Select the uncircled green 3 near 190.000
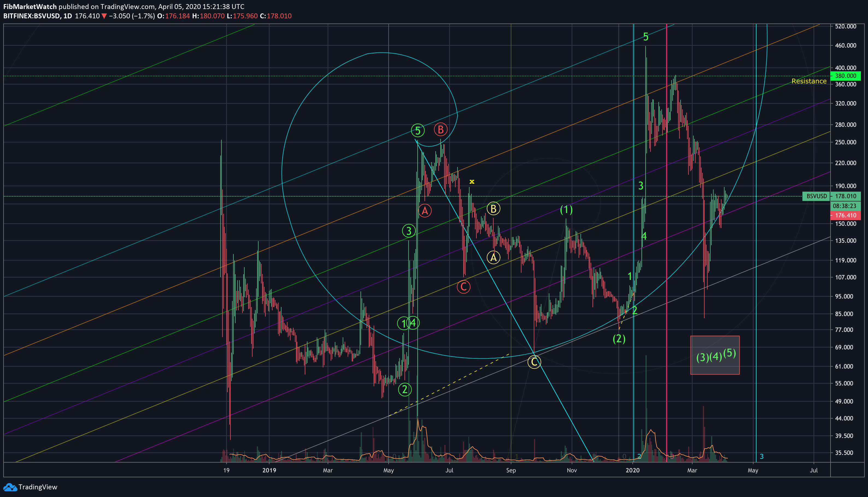868x497 pixels. coord(641,186)
